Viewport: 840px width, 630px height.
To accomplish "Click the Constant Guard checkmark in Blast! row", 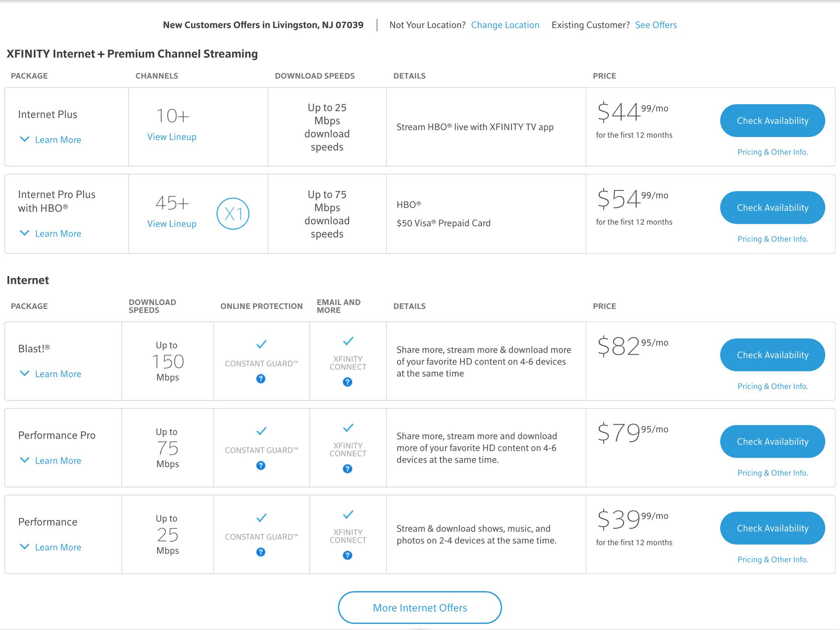I will (x=261, y=344).
